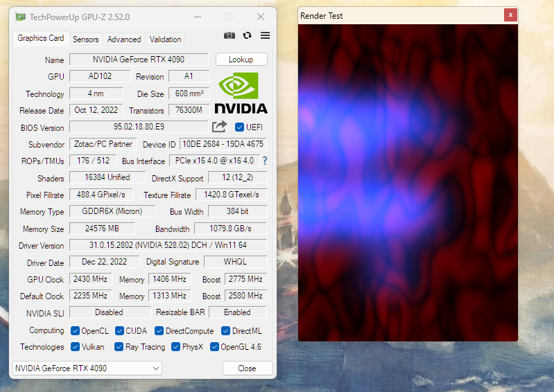Click the Resizable BAR Enabled field
Screen dimensions: 554x392
point(237,312)
